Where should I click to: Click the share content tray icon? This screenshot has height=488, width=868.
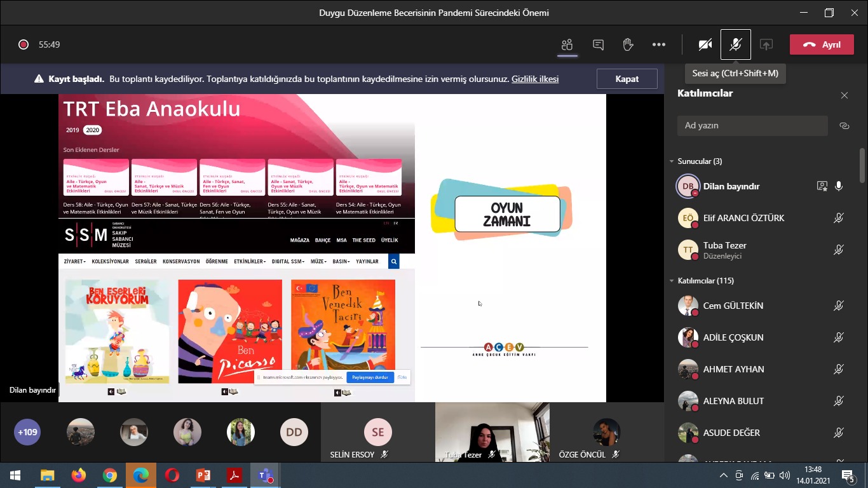[x=766, y=44]
